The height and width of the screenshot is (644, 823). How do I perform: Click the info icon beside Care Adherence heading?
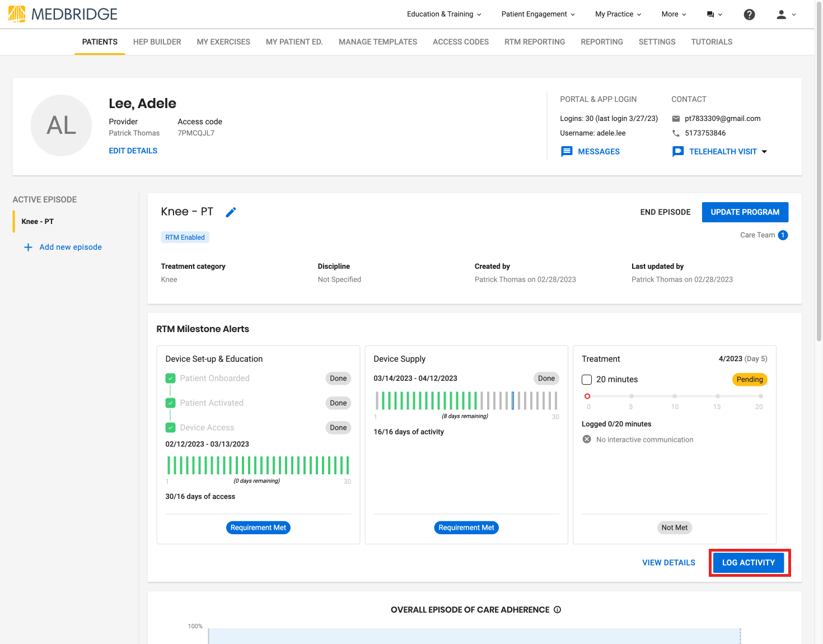click(557, 610)
